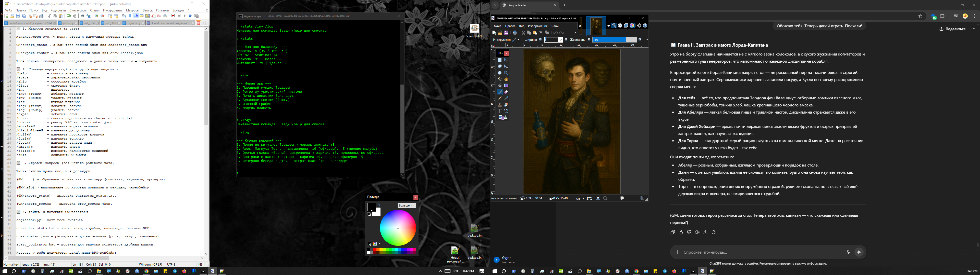This screenshot has height=275, width=980.
Task: Open the palette menu dropdown arrow in Палитра
Action: tap(379, 244)
